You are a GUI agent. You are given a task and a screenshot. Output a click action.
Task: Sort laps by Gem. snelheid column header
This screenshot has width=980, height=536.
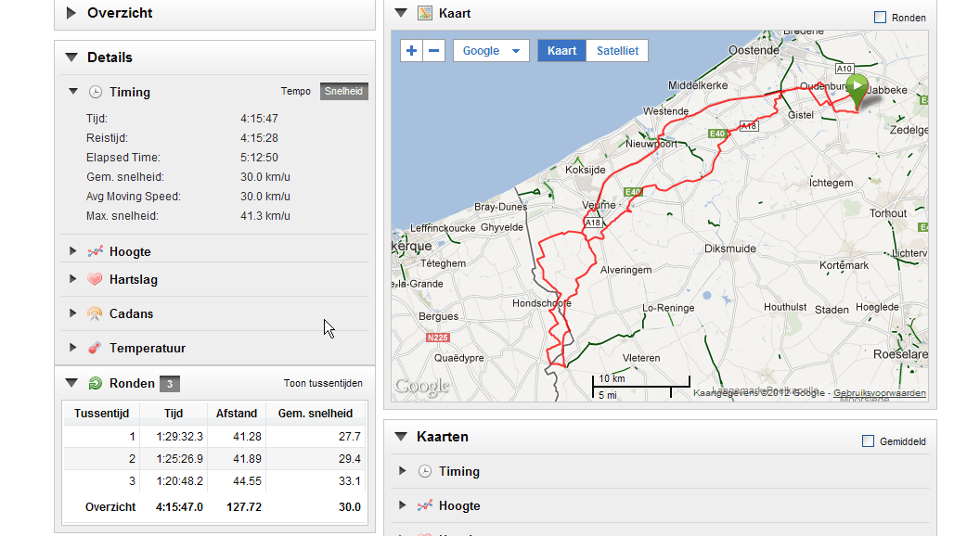316,414
